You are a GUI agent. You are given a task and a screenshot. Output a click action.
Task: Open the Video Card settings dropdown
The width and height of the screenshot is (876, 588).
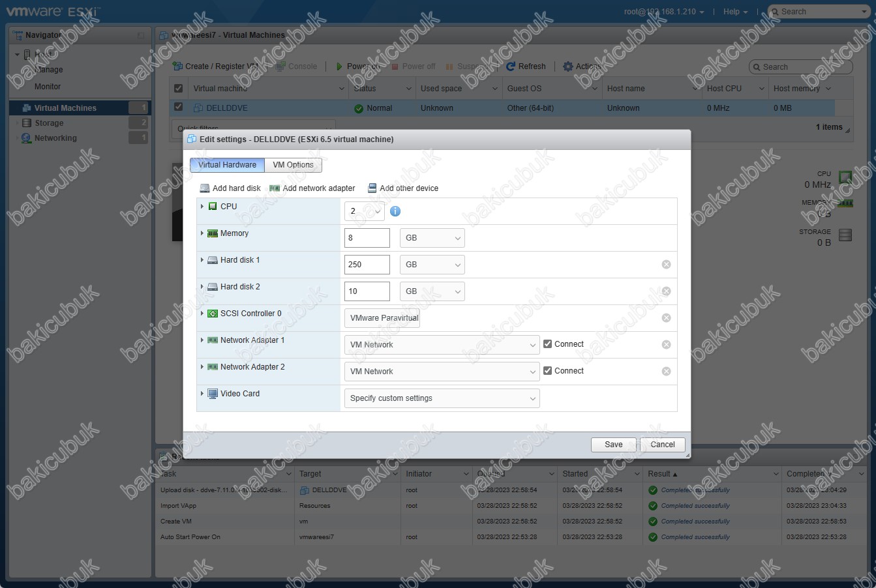tap(442, 398)
